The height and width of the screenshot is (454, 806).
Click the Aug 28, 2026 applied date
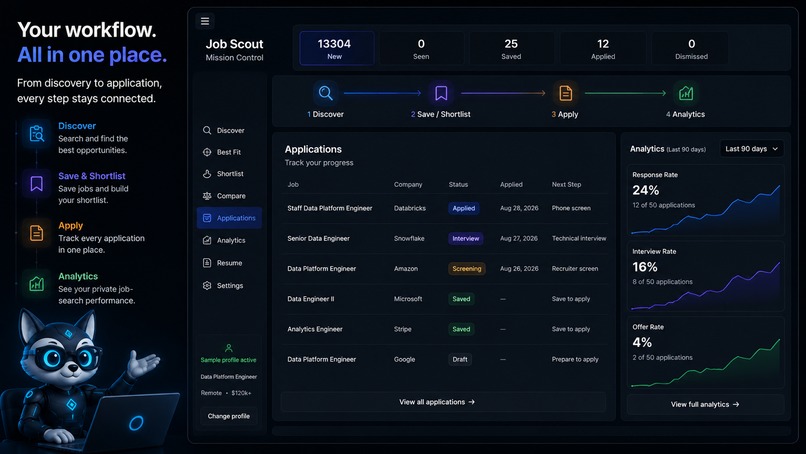tap(519, 208)
